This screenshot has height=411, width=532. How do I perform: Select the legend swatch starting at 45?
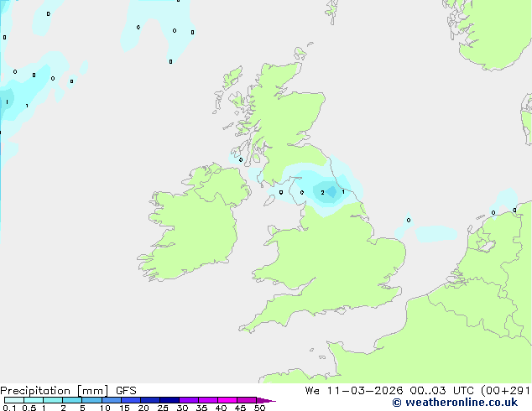[247, 400]
